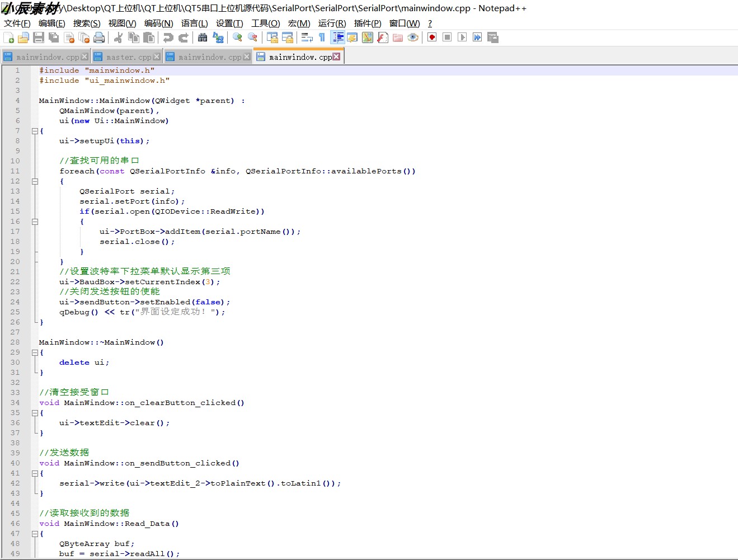Click the Cut scissors icon
This screenshot has width=738, height=560.
[118, 37]
